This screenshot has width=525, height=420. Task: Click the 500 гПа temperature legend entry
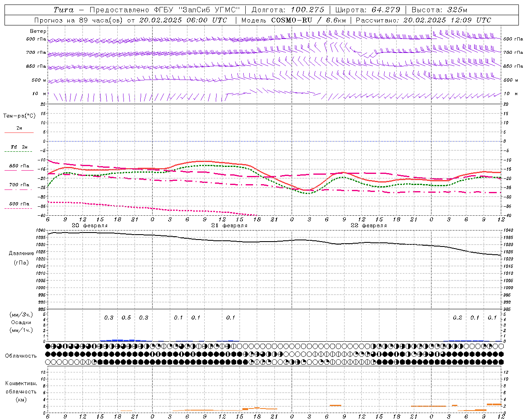(19, 204)
